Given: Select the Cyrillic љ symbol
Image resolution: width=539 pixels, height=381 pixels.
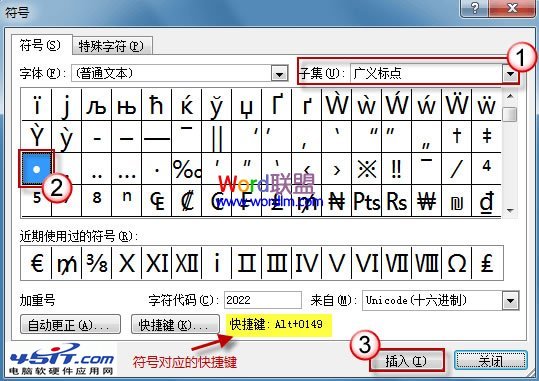Looking at the screenshot, I should coord(97,105).
